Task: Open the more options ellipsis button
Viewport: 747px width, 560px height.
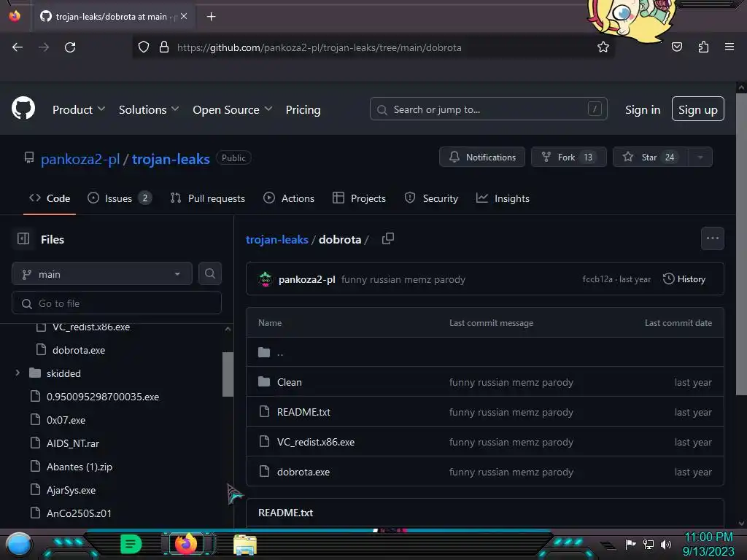Action: click(x=713, y=238)
